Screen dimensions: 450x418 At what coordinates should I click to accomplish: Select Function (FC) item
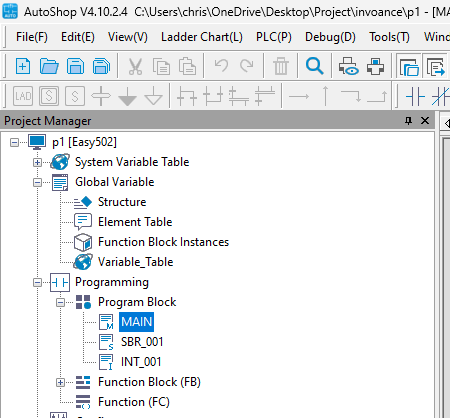click(134, 402)
